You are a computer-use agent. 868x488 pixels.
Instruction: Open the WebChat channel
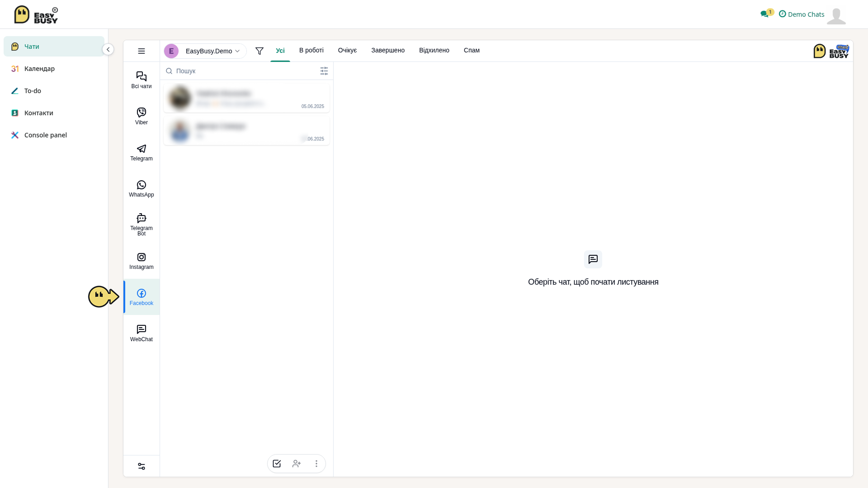(x=142, y=333)
